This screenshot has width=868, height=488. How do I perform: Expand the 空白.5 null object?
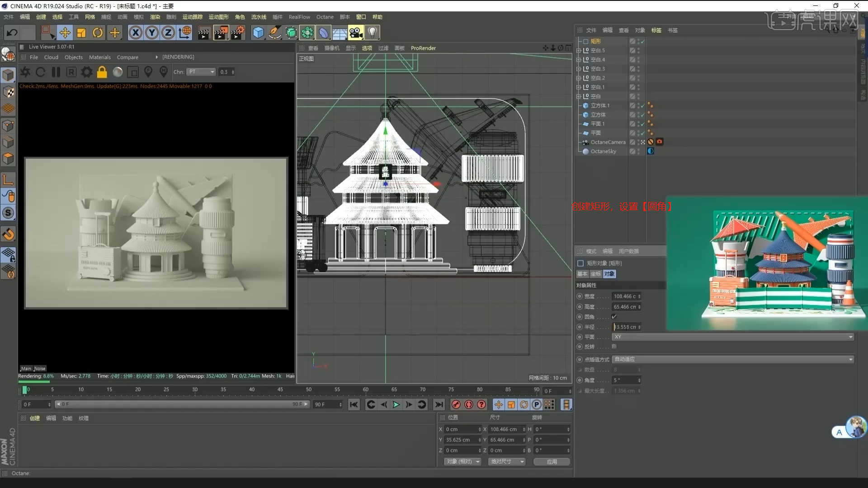(578, 51)
